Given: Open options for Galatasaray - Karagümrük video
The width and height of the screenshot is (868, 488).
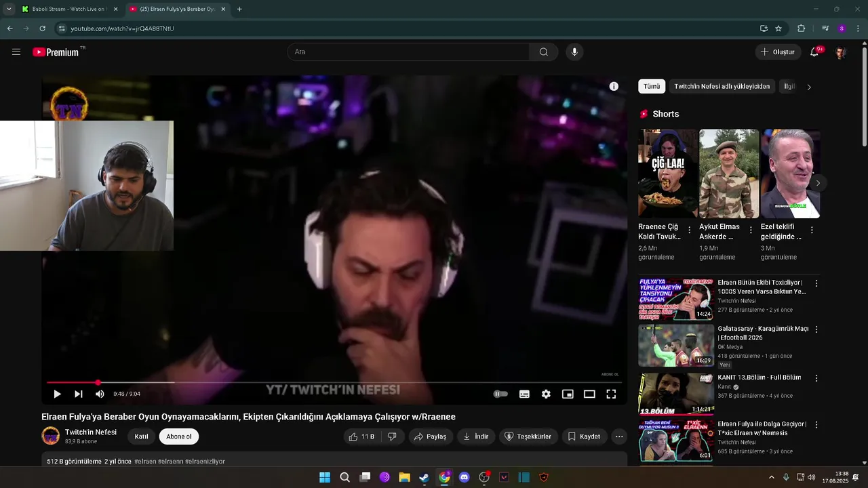Looking at the screenshot, I should (816, 329).
